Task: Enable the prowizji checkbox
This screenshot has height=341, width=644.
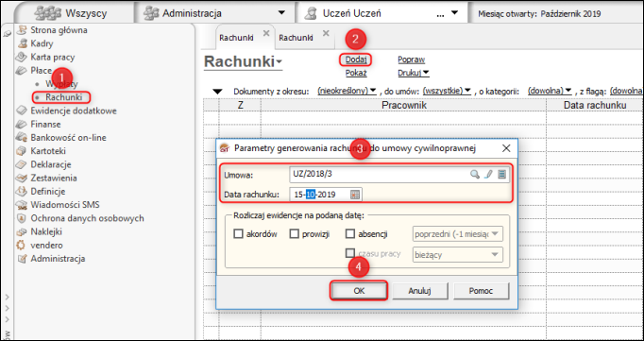Action: pos(295,234)
